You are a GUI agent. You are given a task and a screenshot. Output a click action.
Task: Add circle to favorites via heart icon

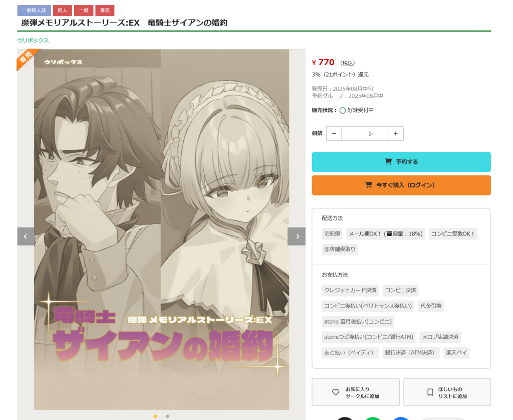[x=356, y=392]
